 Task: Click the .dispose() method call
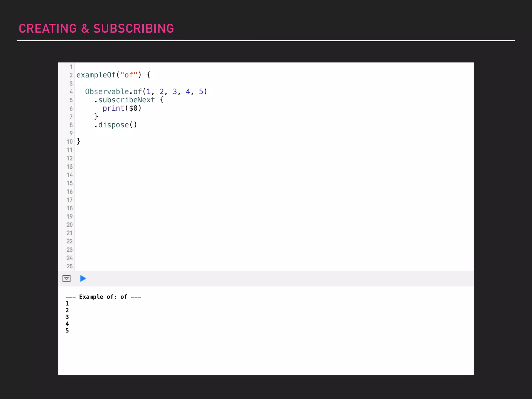click(116, 125)
